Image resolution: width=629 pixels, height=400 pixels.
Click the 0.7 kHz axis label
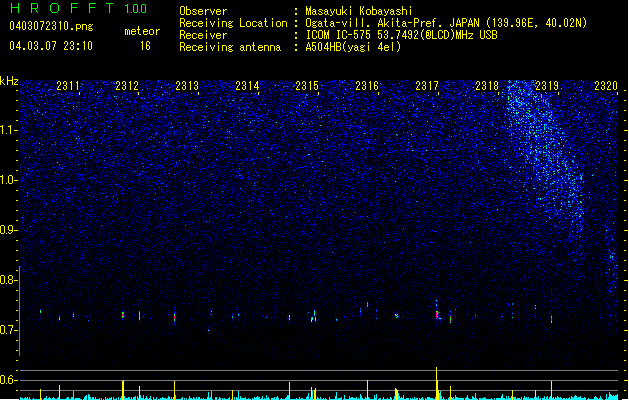coord(8,330)
